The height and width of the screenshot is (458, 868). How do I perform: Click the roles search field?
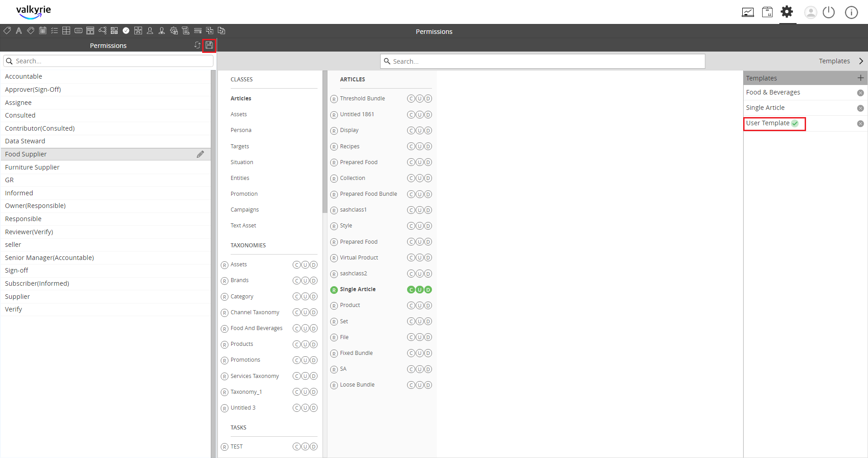pos(109,61)
